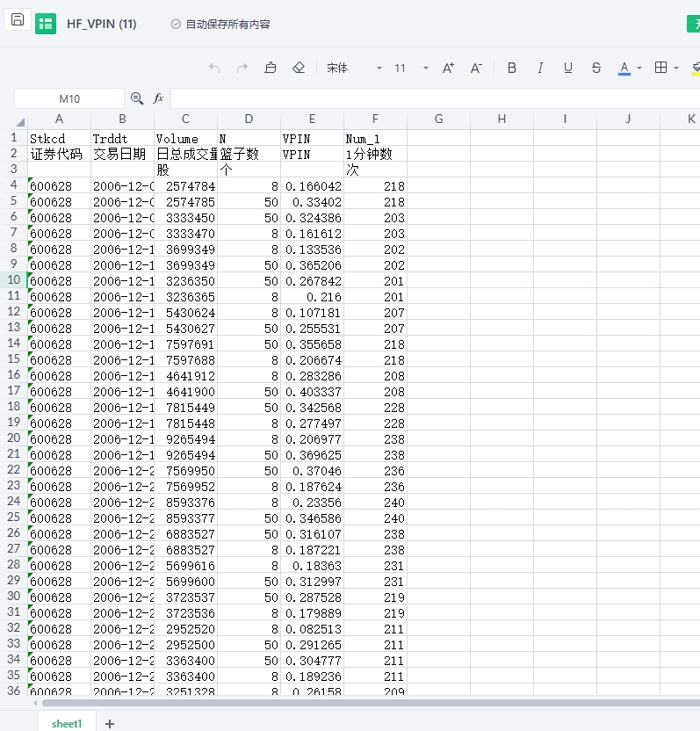Open the font color dropdown arrow
Screen dimensions: 700x731
639,68
